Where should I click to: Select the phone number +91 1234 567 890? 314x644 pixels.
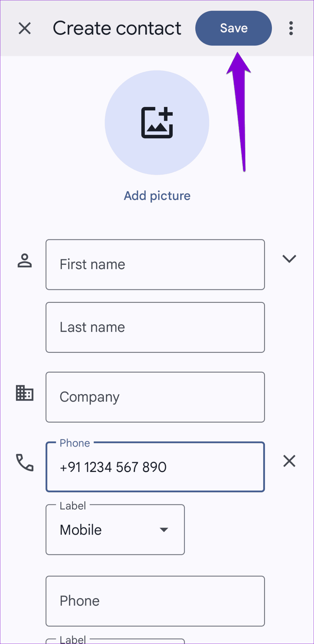[155, 467]
